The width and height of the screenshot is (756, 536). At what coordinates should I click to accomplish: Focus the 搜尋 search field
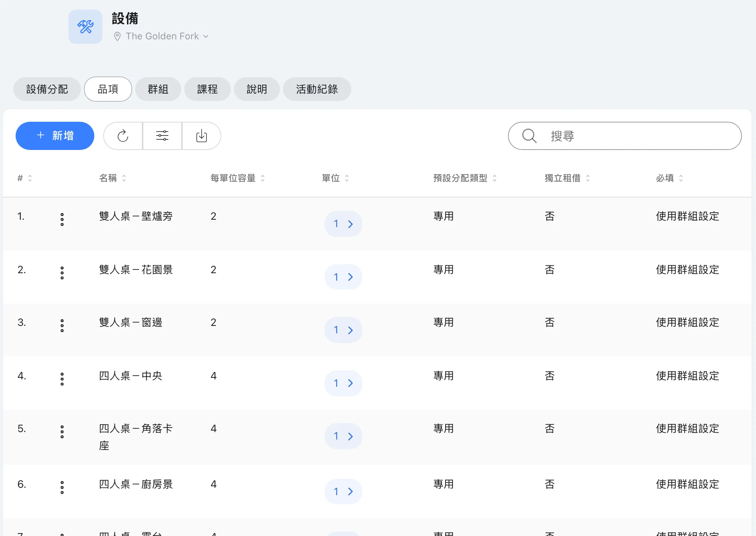point(625,136)
